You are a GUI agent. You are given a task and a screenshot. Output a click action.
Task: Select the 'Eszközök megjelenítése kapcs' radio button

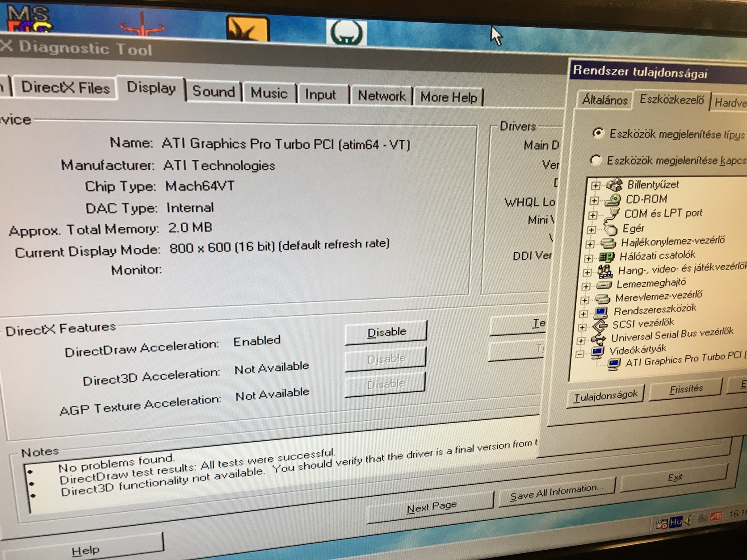(596, 160)
